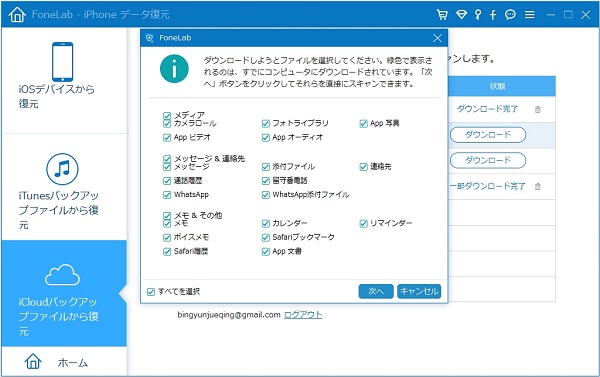600x377 pixels.
Task: Delete the ダウンロード完了 backup via trash icon
Action: pyautogui.click(x=538, y=109)
